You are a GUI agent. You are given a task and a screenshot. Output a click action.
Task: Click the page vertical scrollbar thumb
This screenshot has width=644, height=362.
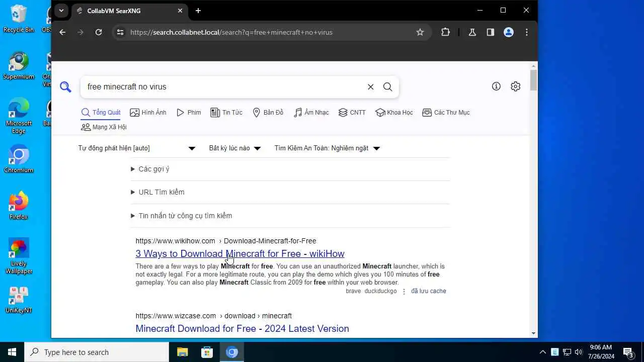(x=533, y=80)
